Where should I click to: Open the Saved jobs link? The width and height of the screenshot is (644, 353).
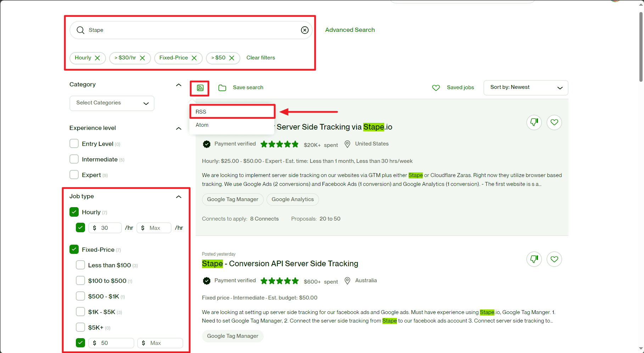point(460,87)
